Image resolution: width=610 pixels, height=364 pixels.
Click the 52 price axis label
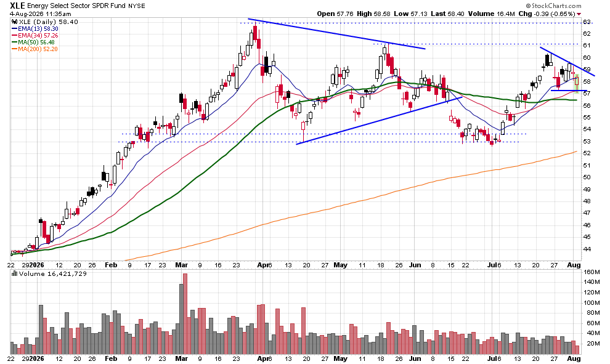point(587,153)
